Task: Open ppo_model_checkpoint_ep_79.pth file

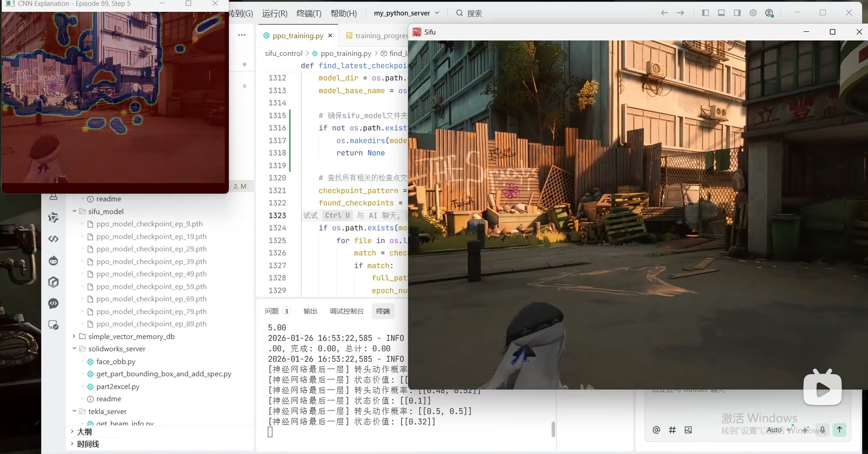Action: click(151, 311)
